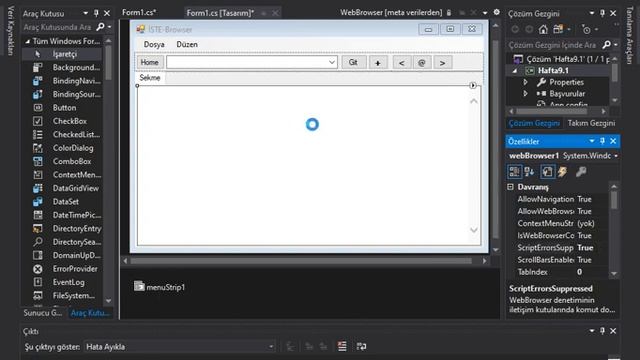Open the Düzen menu on form
640x360 pixels.
coord(187,44)
